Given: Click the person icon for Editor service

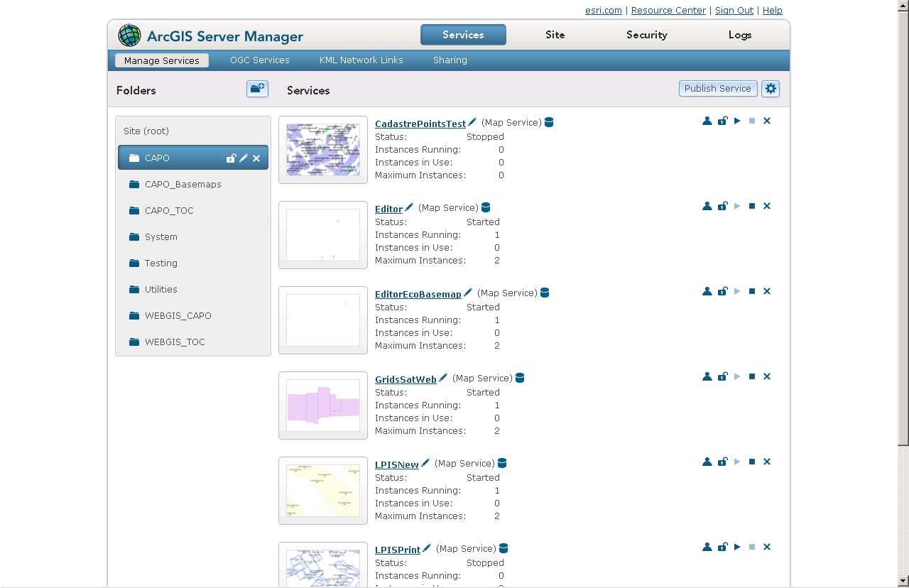Looking at the screenshot, I should coord(707,206).
